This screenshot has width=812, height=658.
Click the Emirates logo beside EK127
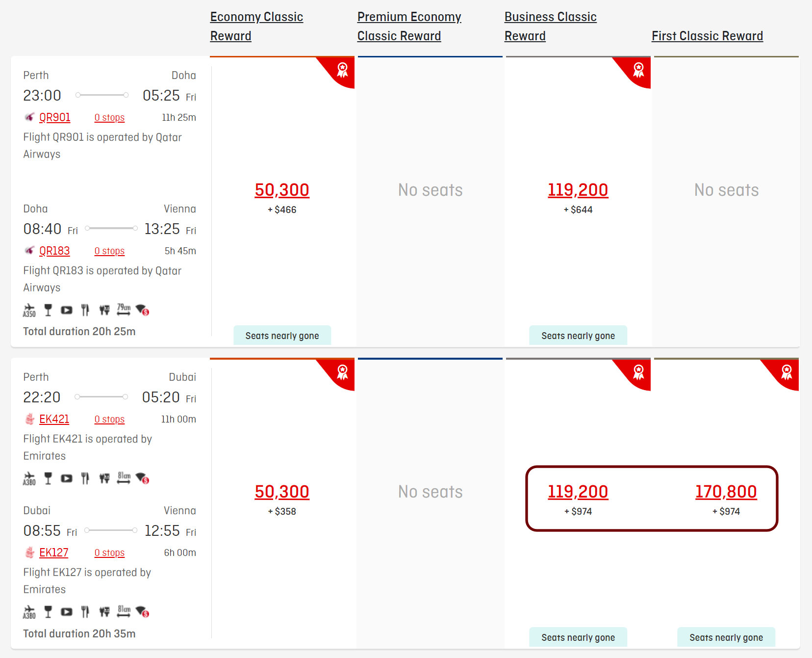click(x=29, y=553)
